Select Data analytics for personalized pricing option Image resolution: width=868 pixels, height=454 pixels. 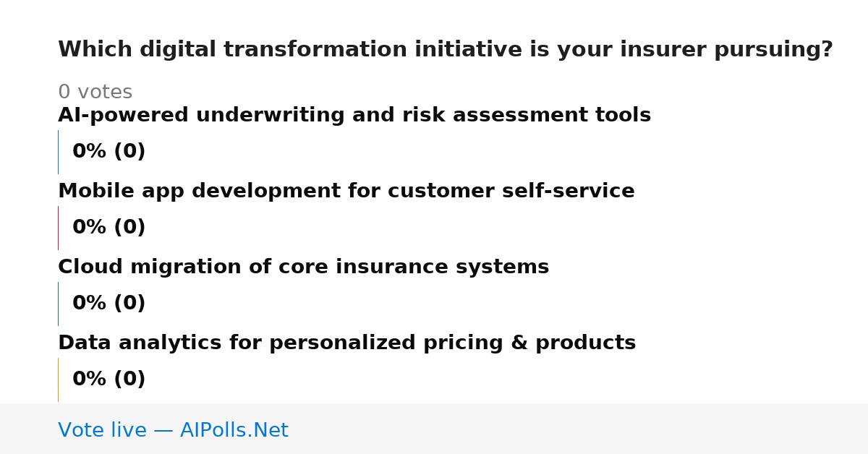click(x=347, y=343)
